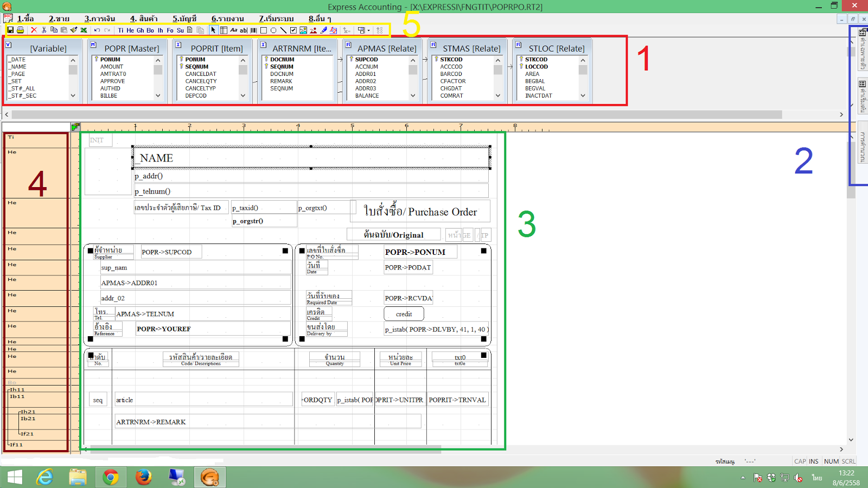Image resolution: width=868 pixels, height=488 pixels.
Task: Open Windows Start button
Action: 15,477
